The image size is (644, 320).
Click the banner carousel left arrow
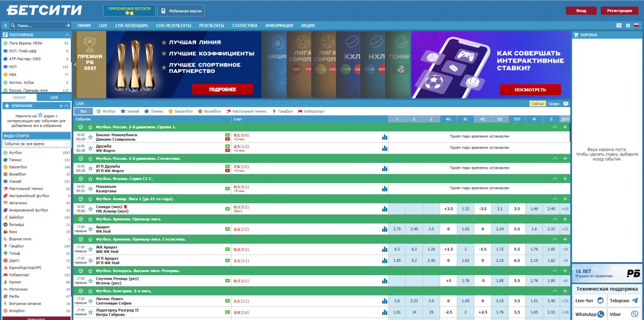(x=75, y=65)
